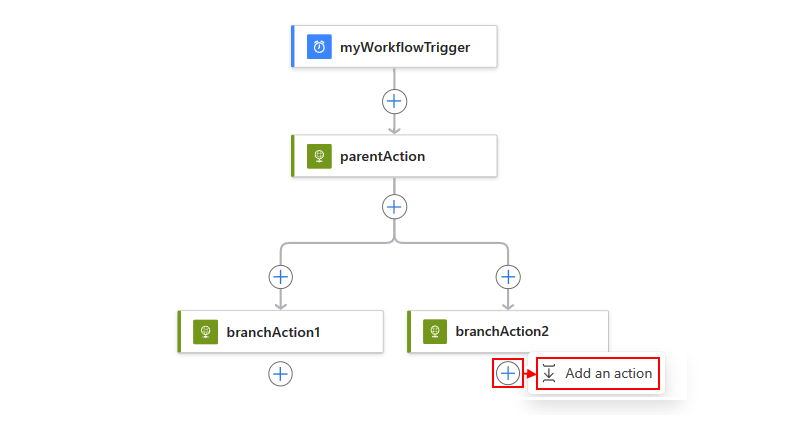
Task: Open the branchAction1 label text
Action: click(273, 332)
